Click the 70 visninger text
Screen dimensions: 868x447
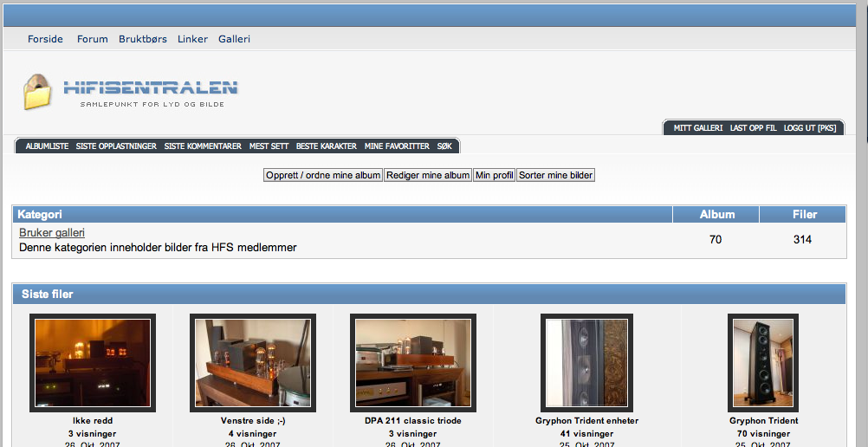click(x=763, y=434)
